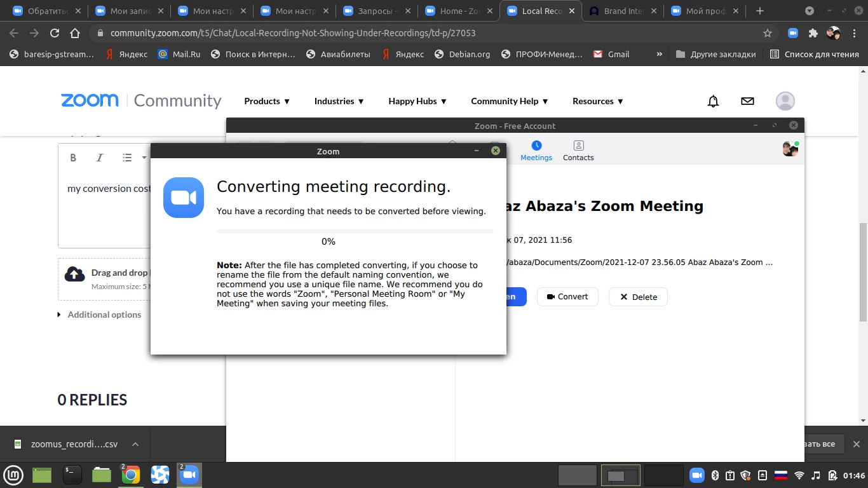Image resolution: width=868 pixels, height=488 pixels.
Task: Click the clock showing 01:46
Action: [x=854, y=475]
